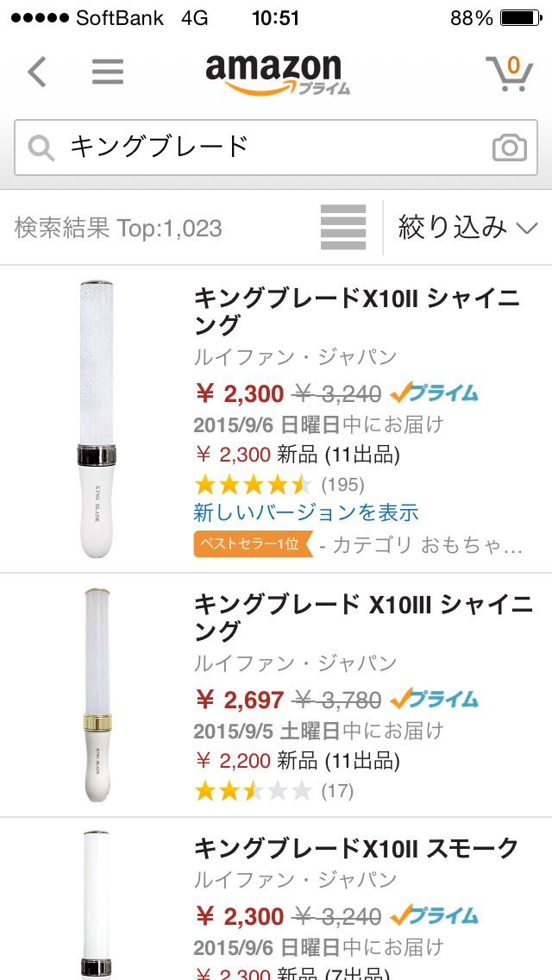
Task: Tap the back arrow icon
Action: pyautogui.click(x=36, y=72)
